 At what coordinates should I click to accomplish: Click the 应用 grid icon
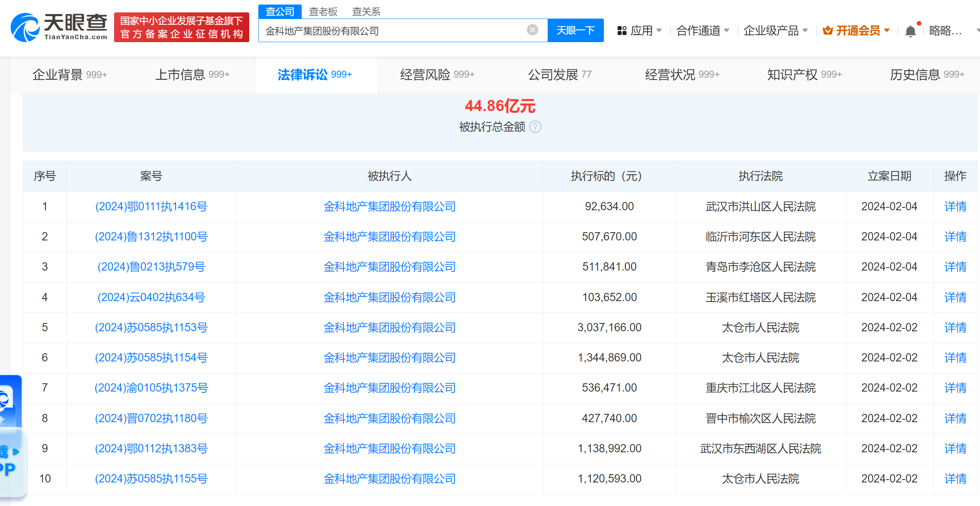pos(622,31)
